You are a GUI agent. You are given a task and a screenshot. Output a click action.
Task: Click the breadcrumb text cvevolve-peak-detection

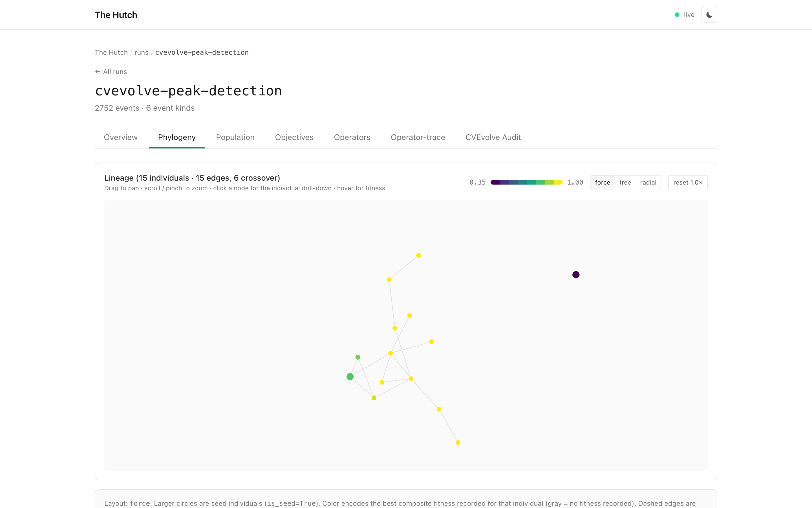(202, 52)
